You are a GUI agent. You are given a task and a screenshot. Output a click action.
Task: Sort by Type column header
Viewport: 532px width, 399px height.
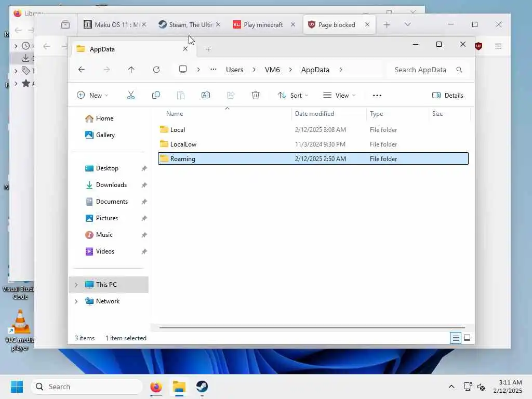pyautogui.click(x=397, y=114)
